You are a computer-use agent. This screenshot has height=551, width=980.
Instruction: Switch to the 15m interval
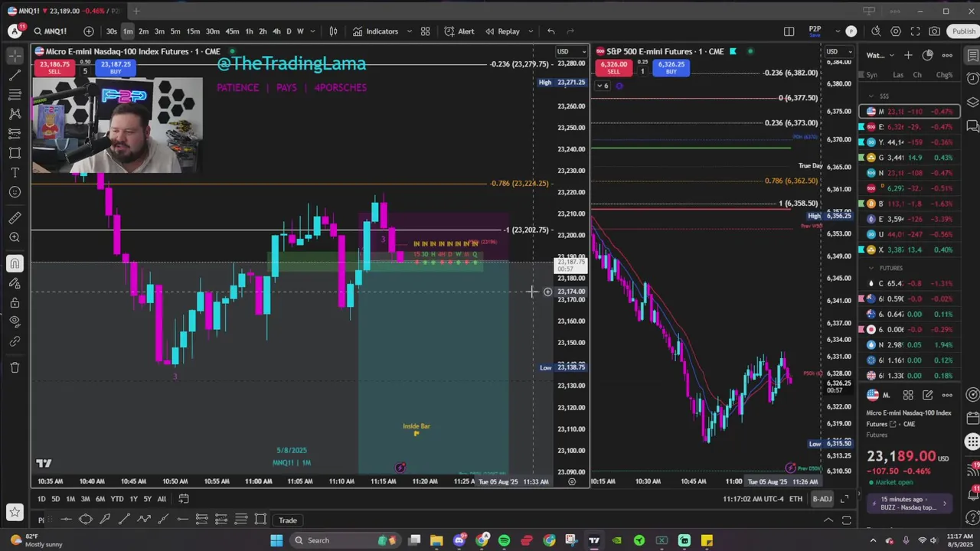[193, 31]
